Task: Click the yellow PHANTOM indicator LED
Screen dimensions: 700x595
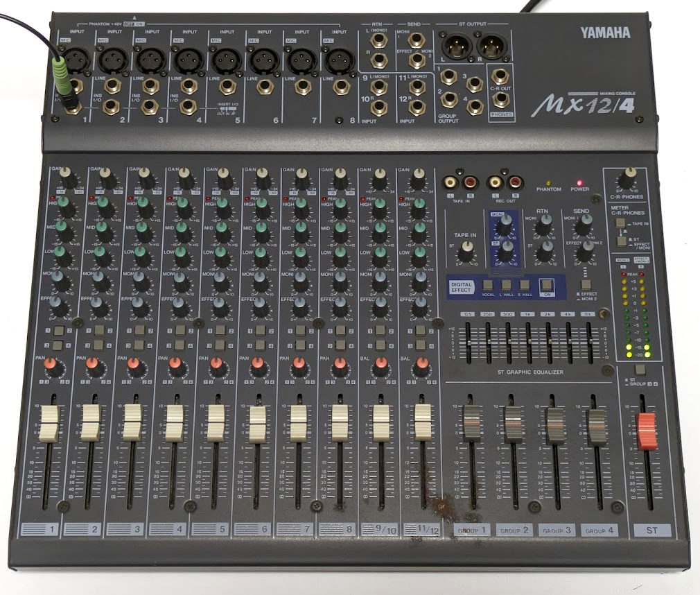Action: [x=548, y=183]
